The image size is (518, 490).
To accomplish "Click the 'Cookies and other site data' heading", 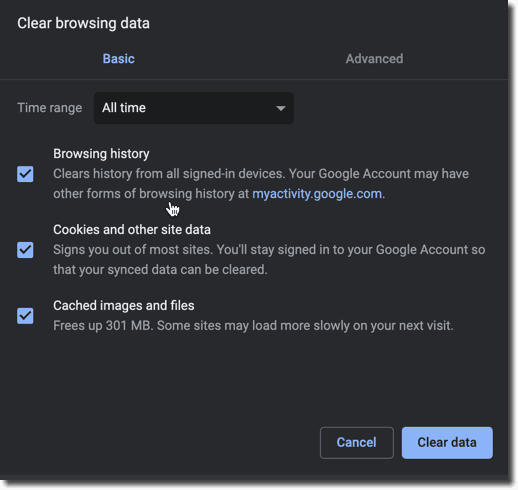I will [x=132, y=230].
